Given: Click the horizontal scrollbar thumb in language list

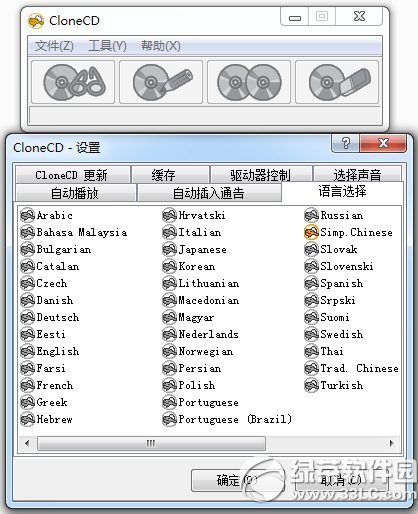Looking at the screenshot, I should 151,443.
